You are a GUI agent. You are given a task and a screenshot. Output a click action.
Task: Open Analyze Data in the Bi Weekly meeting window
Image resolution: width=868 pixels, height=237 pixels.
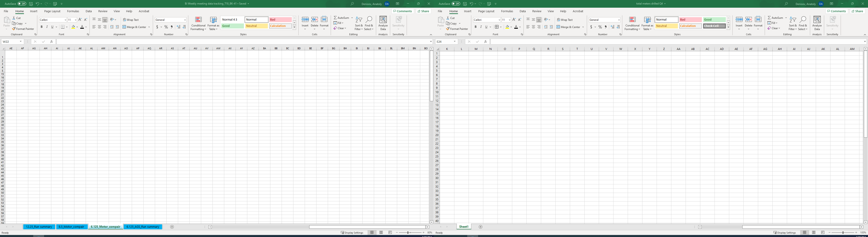(x=383, y=23)
